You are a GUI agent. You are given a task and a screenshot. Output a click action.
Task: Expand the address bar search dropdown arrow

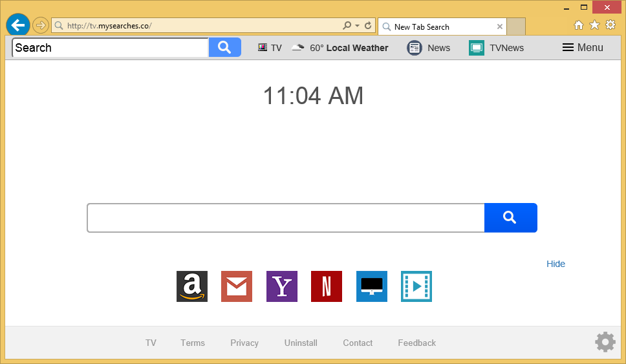tap(357, 26)
